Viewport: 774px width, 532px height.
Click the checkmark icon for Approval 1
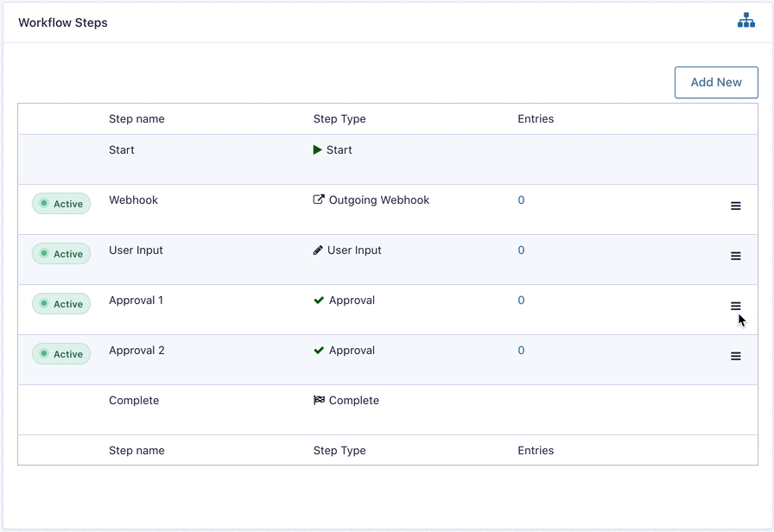click(x=319, y=301)
